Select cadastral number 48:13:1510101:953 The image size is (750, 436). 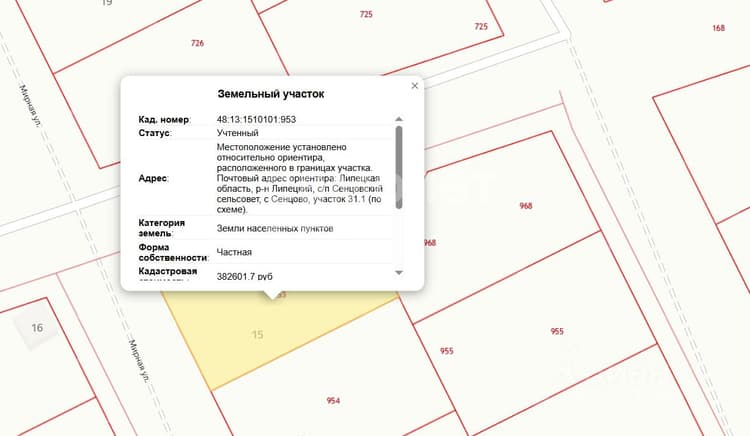(x=256, y=120)
